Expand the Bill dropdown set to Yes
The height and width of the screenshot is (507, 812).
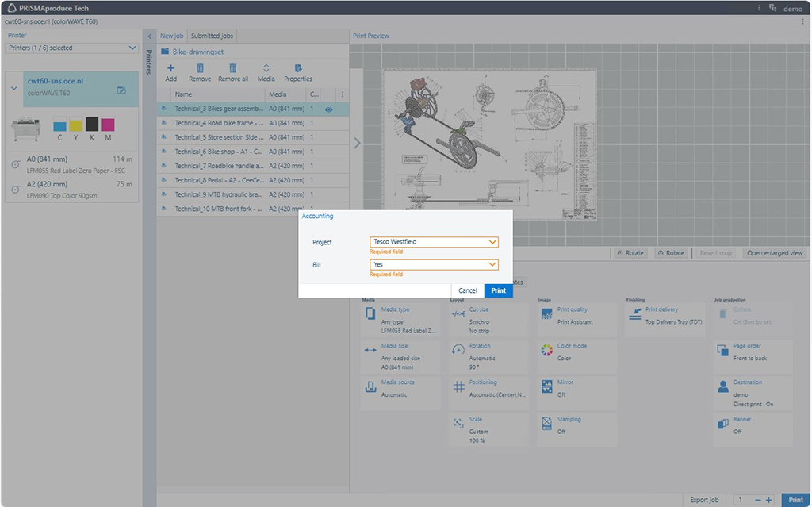pyautogui.click(x=434, y=265)
